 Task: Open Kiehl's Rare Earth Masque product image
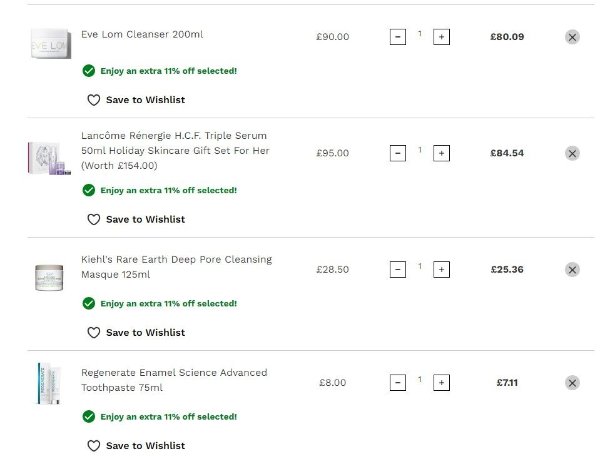(x=49, y=276)
